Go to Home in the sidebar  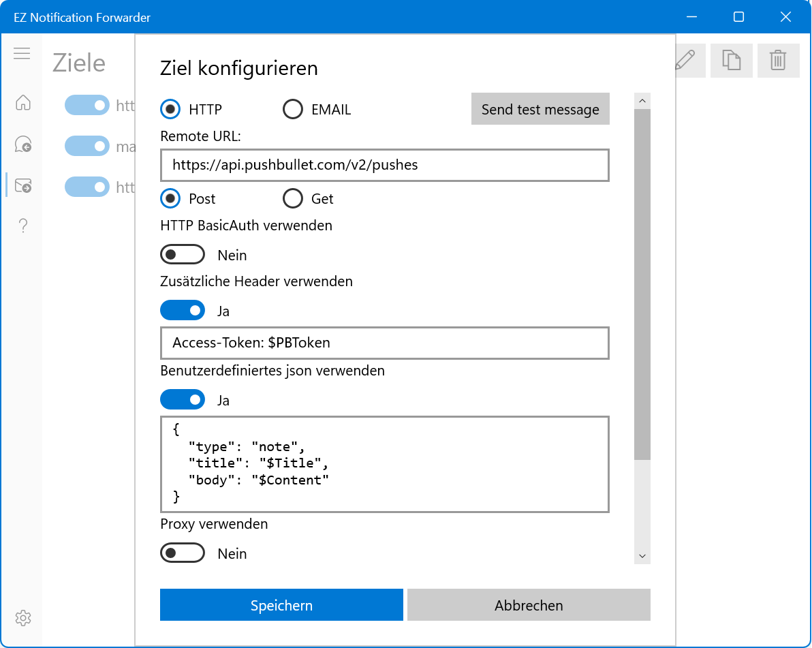click(x=22, y=103)
